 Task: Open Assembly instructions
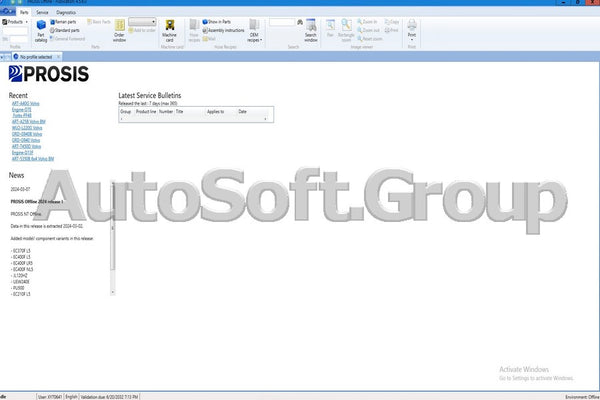(x=223, y=30)
